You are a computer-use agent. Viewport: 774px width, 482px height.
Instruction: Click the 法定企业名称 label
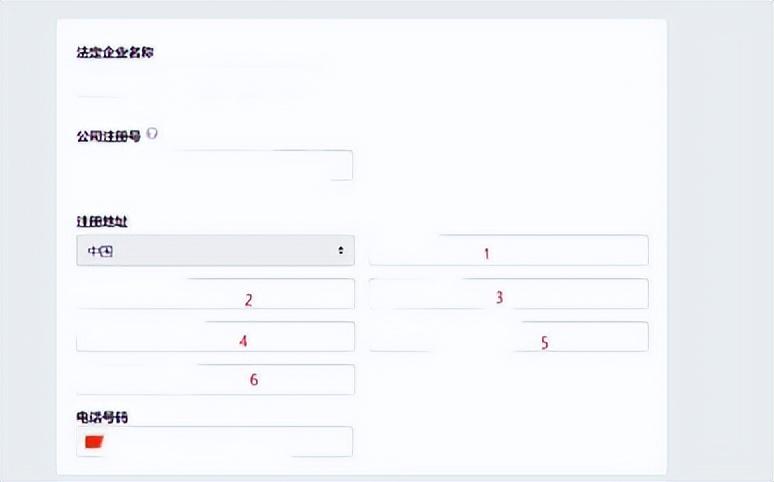pos(115,52)
